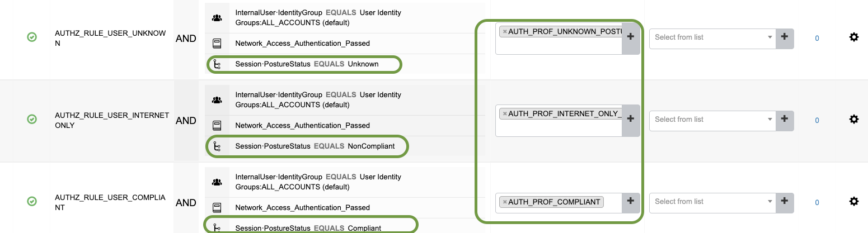Add profile next to AUTH_PROF_INTERNET_ONLY
The width and height of the screenshot is (868, 233).
[x=630, y=119]
